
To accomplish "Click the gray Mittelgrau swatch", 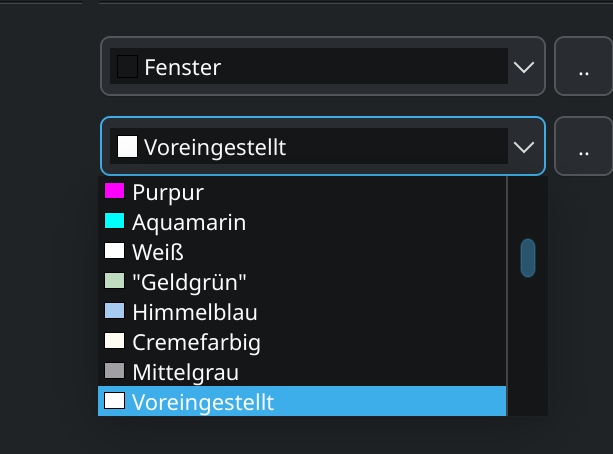I will pos(114,371).
